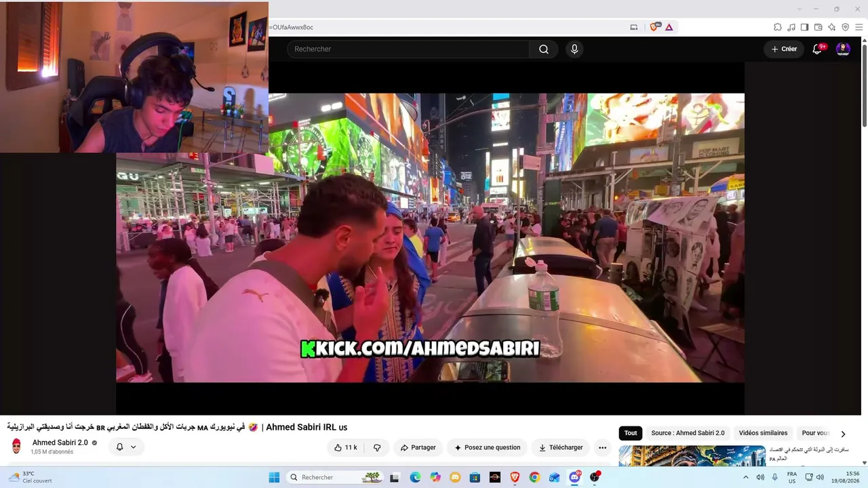Open Discord from the taskbar
This screenshot has width=868, height=488.
(x=575, y=477)
